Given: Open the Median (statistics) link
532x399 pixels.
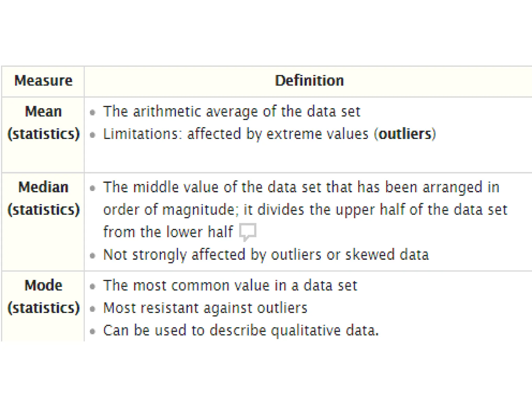Looking at the screenshot, I should (x=43, y=198).
